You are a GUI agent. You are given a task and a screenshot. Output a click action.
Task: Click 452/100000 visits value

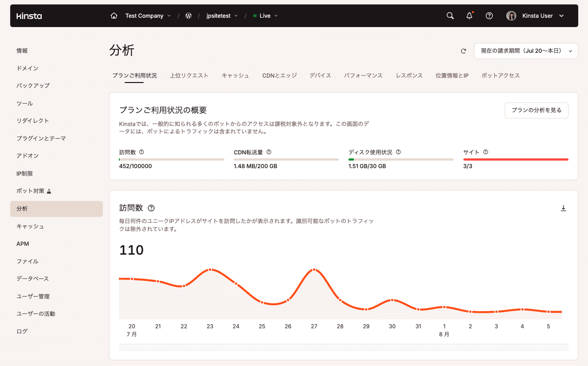pyautogui.click(x=136, y=166)
